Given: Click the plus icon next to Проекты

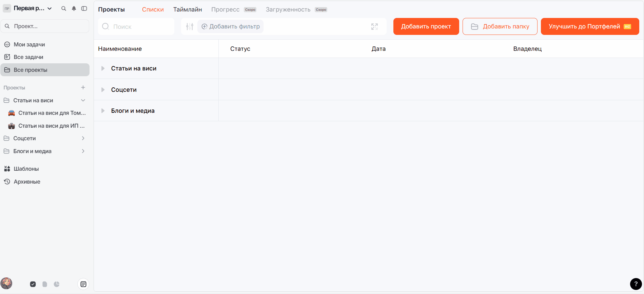Looking at the screenshot, I should point(83,87).
